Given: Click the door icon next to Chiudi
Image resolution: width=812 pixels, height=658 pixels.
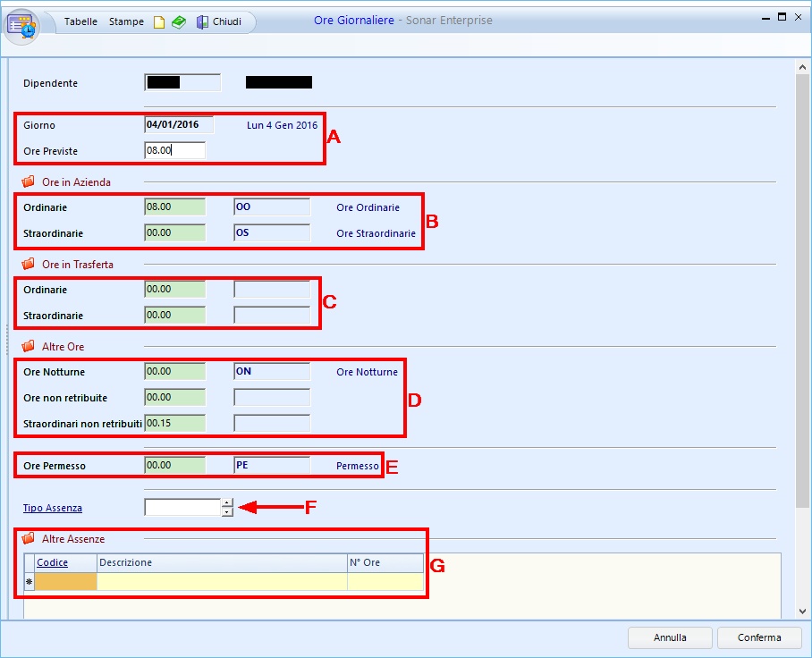Looking at the screenshot, I should tap(202, 21).
